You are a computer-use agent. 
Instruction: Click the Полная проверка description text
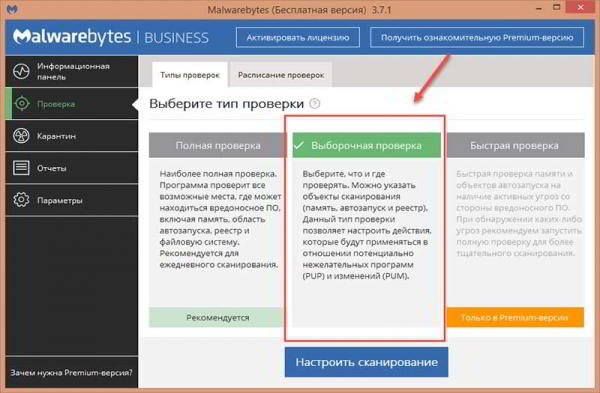tap(220, 219)
